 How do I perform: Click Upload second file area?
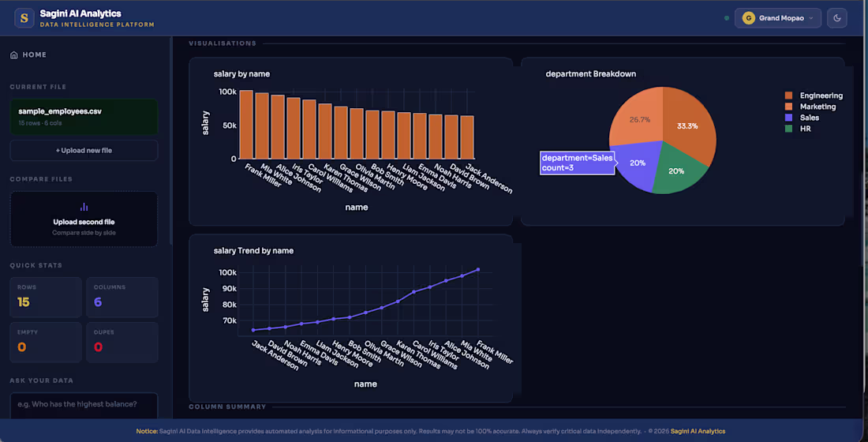point(84,219)
